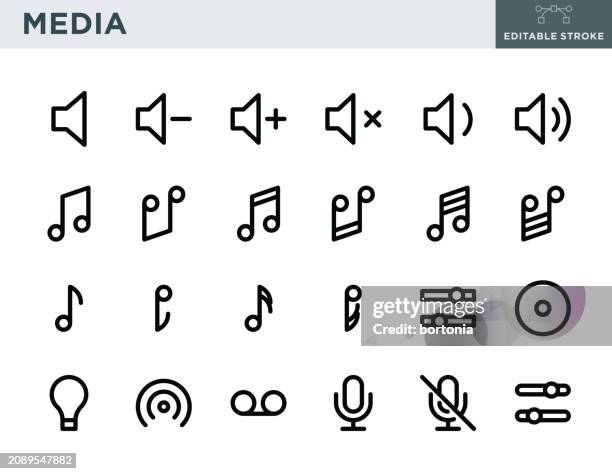Click the muted microphone icon with slash

(x=448, y=403)
